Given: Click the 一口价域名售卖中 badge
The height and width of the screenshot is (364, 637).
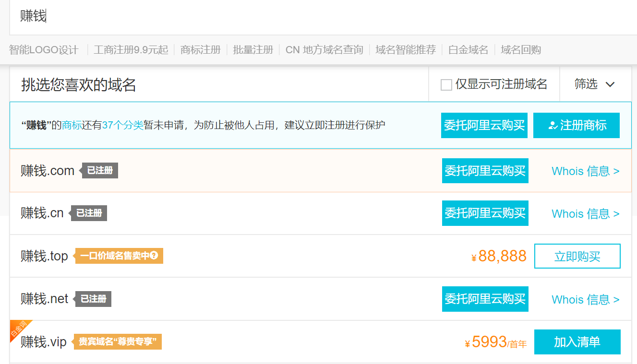Looking at the screenshot, I should pos(118,256).
